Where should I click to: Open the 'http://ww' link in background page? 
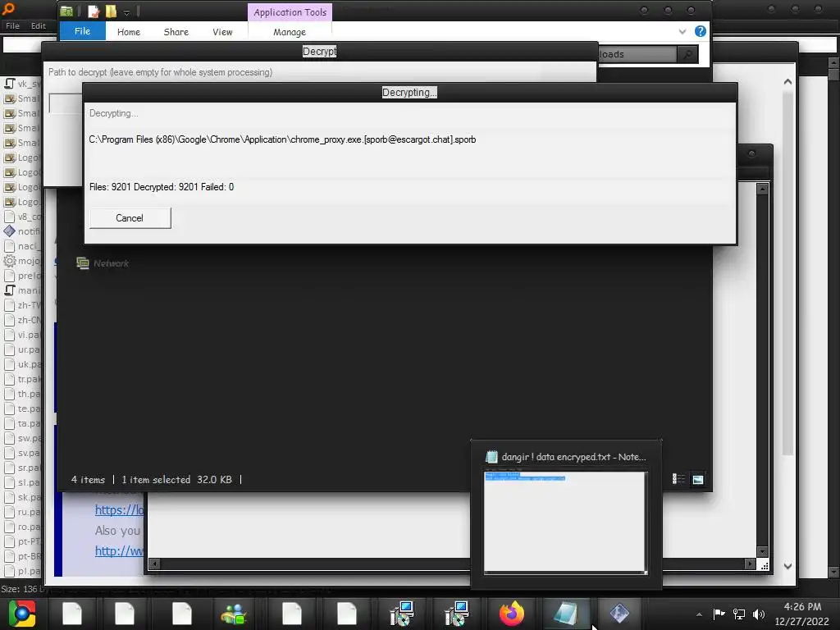119,550
